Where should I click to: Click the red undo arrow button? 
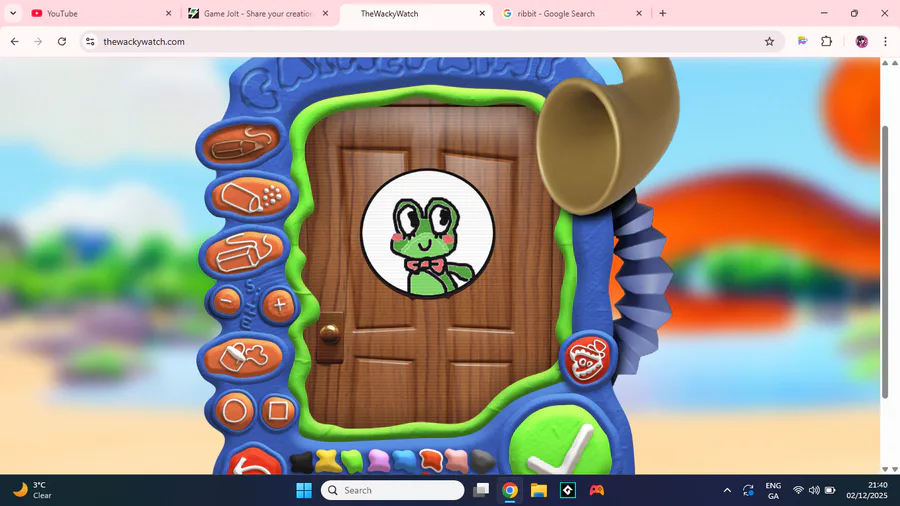pos(253,462)
